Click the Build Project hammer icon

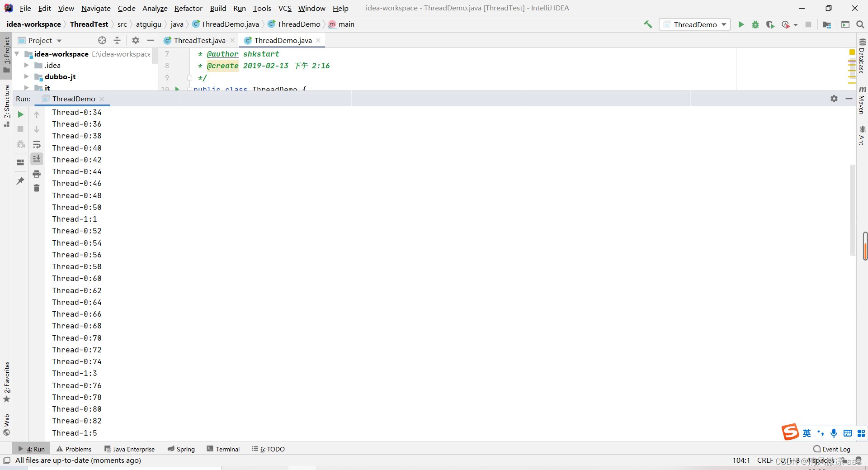point(648,24)
